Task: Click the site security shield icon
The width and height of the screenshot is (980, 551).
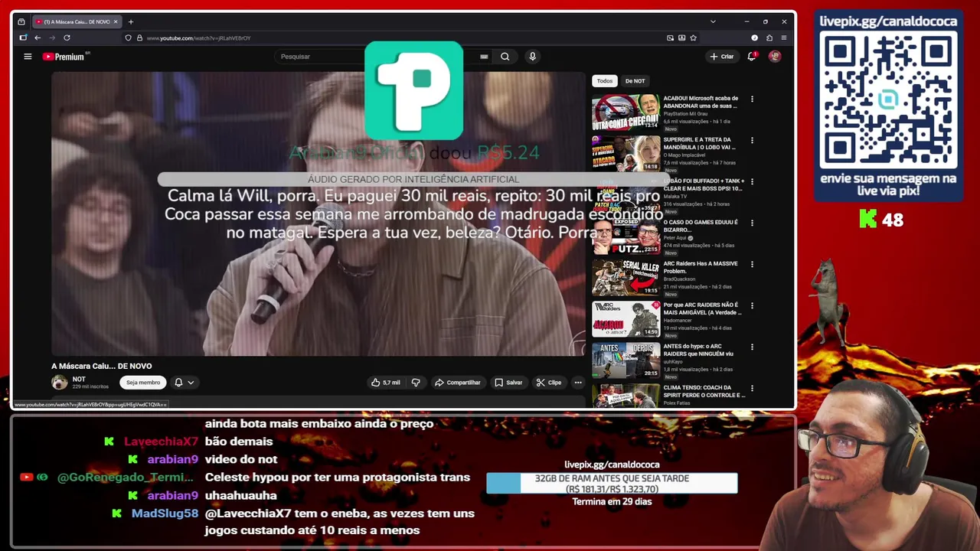Action: click(x=128, y=37)
